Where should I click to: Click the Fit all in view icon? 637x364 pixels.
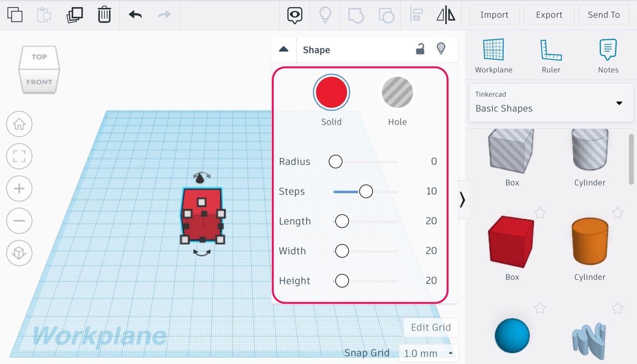[x=19, y=157]
